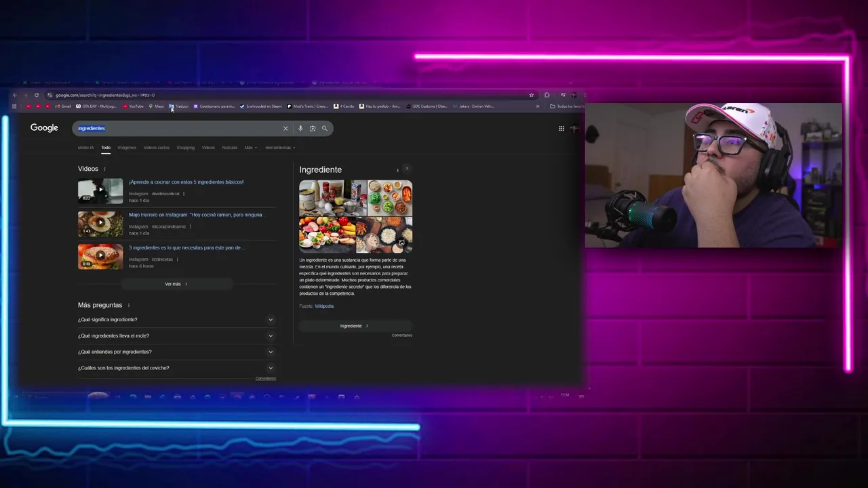Viewport: 868px width, 488px height.
Task: Show more bookmarks with overflow chevron
Action: click(x=538, y=106)
